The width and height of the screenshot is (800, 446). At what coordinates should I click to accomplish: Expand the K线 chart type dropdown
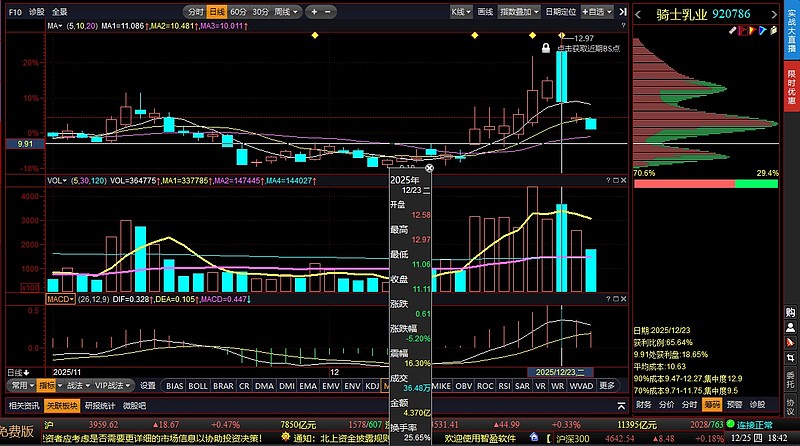[461, 12]
